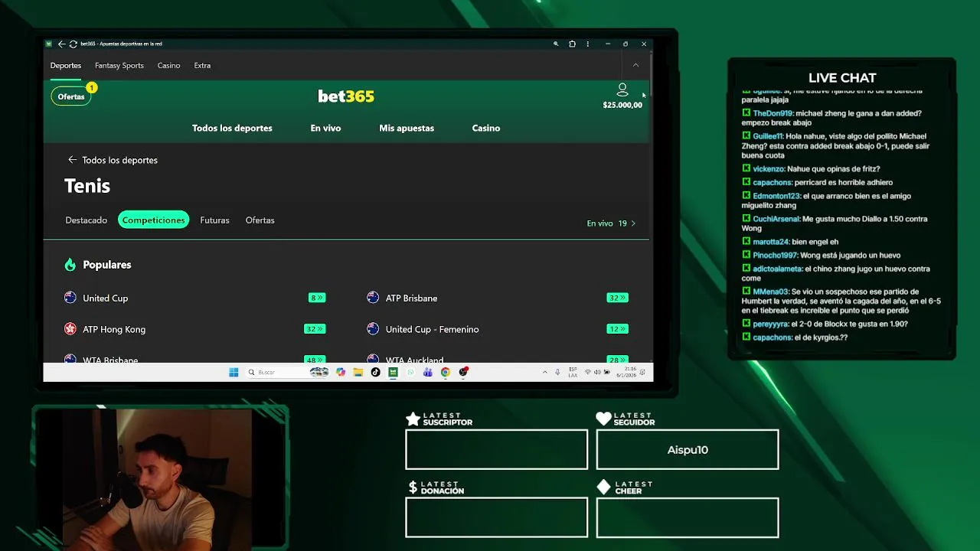Switch to the Fantasy Sports tab

(x=119, y=65)
